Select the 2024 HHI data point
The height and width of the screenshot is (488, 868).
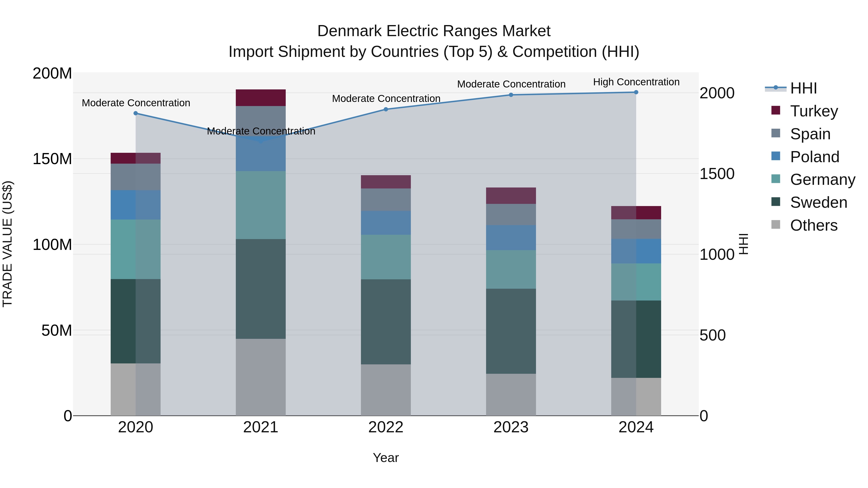click(636, 92)
